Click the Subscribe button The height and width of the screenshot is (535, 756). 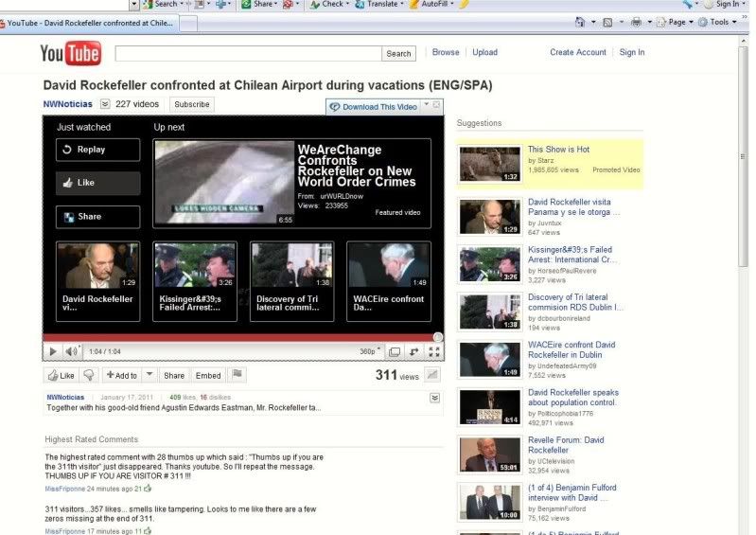click(192, 104)
